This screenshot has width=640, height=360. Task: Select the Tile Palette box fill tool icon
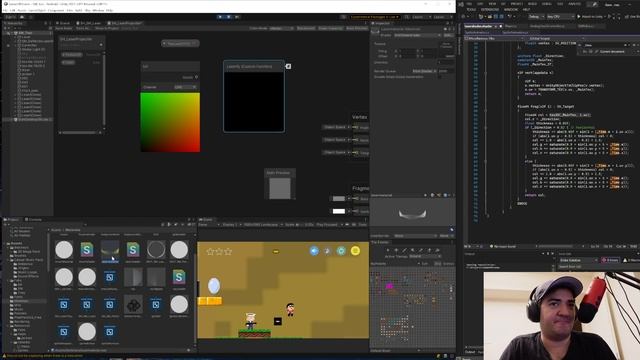point(412,250)
